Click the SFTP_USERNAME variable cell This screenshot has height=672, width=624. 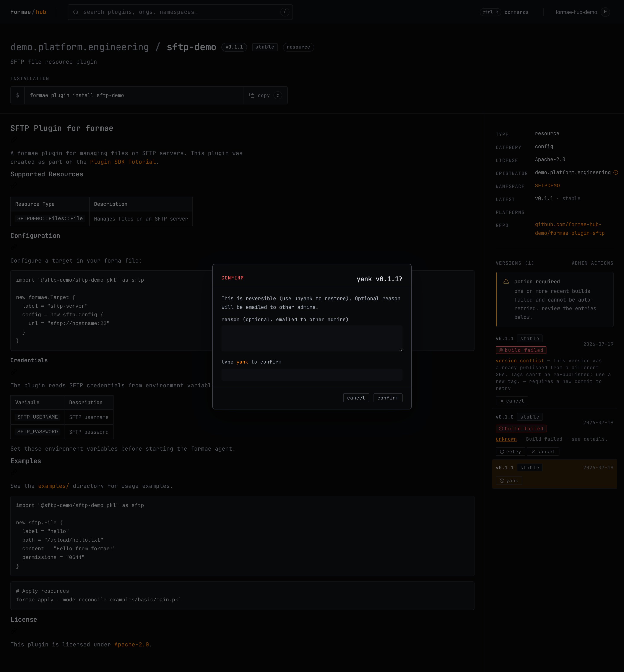[37, 417]
